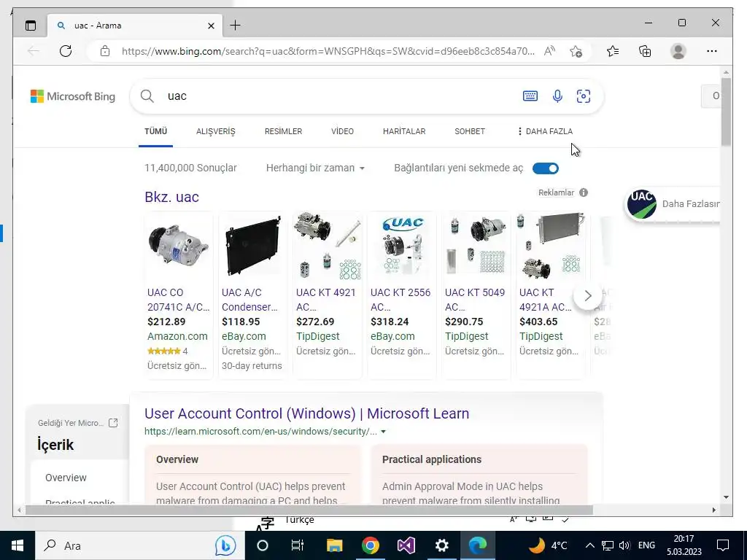The width and height of the screenshot is (747, 560).
Task: Open the Favorites list
Action: click(x=613, y=51)
